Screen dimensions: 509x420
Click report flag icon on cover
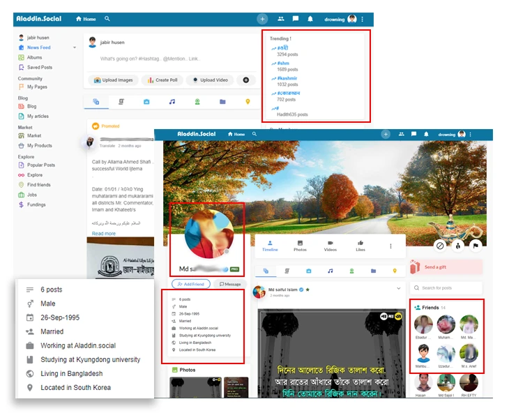point(476,246)
